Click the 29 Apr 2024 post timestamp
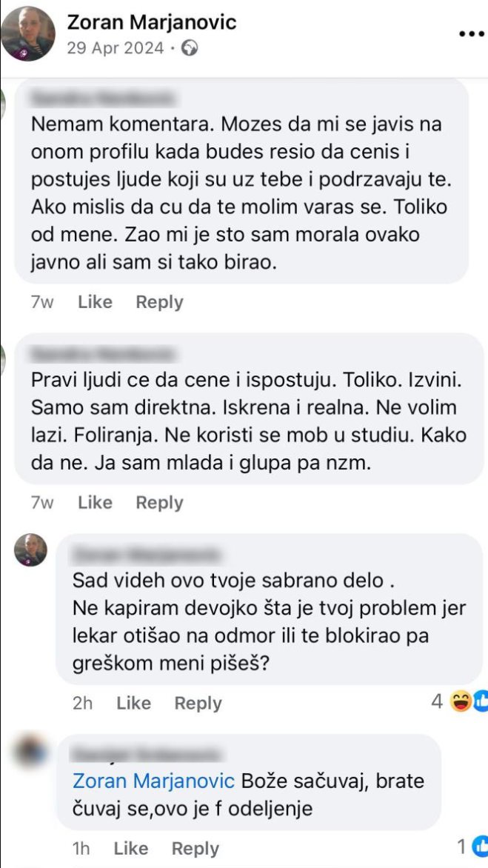This screenshot has height=868, width=488. point(115,49)
